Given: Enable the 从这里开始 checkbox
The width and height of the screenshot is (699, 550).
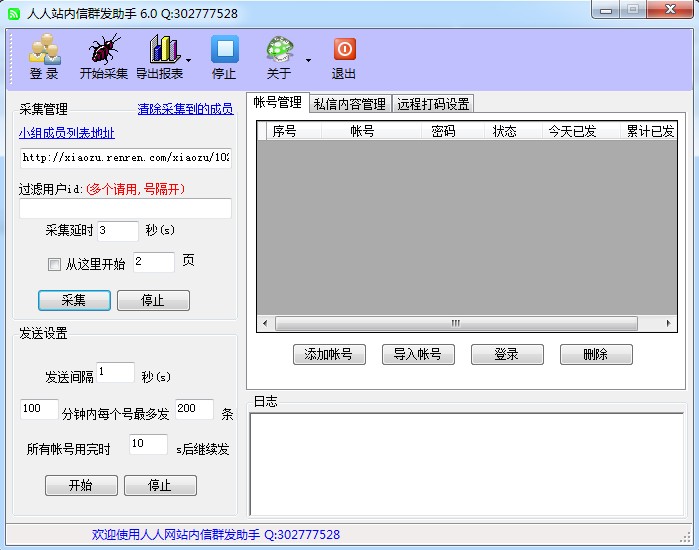Looking at the screenshot, I should [x=54, y=264].
